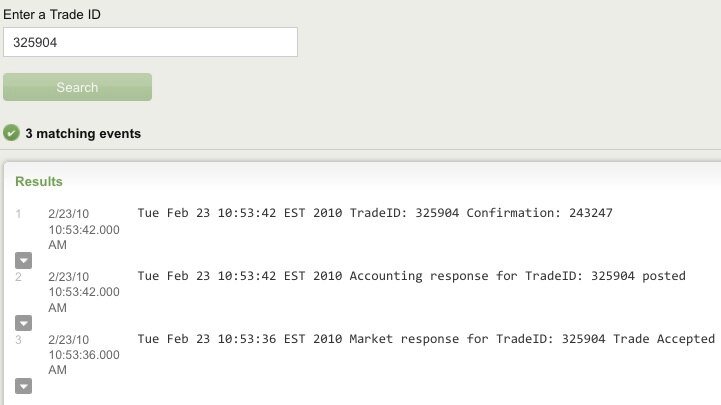
Task: Click row number 1 in results
Action: click(18, 214)
